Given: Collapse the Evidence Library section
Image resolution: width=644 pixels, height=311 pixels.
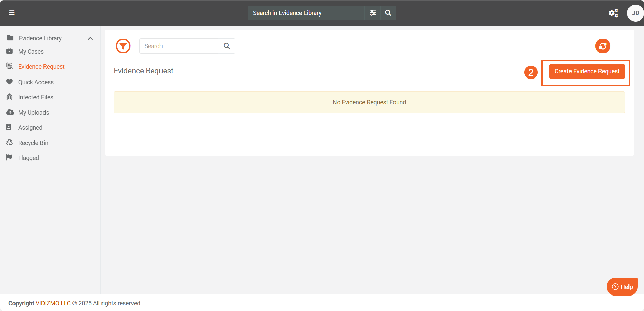Looking at the screenshot, I should (90, 38).
